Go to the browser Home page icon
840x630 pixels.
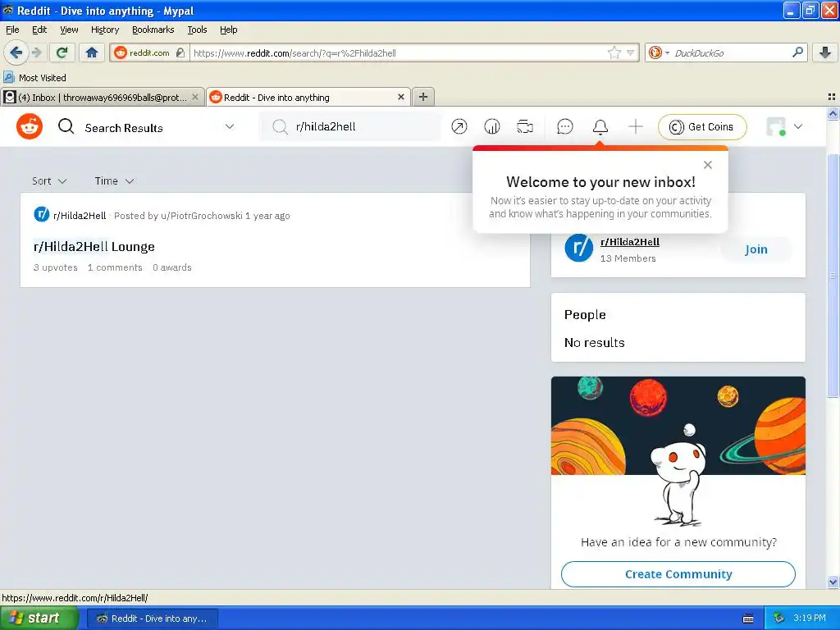(x=92, y=52)
